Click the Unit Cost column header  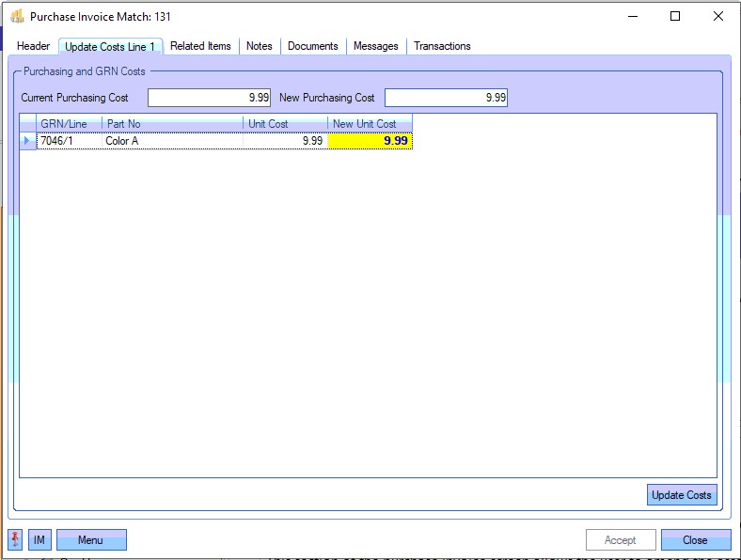coord(285,124)
